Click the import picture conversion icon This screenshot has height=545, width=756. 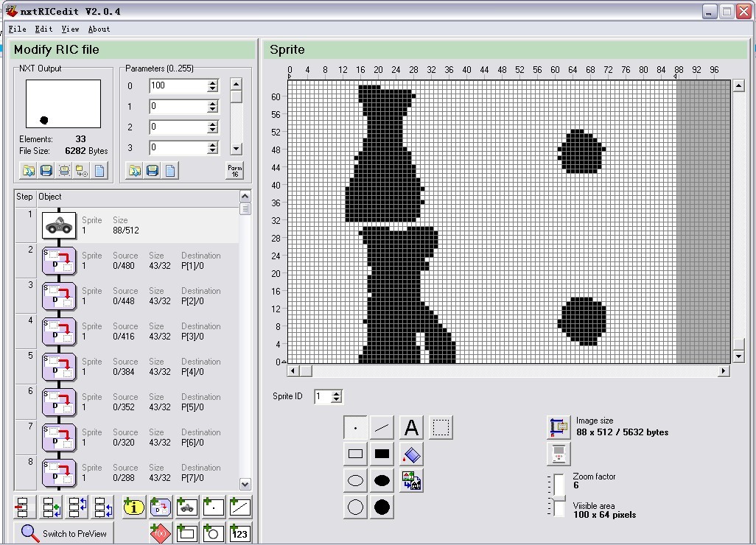click(x=411, y=480)
